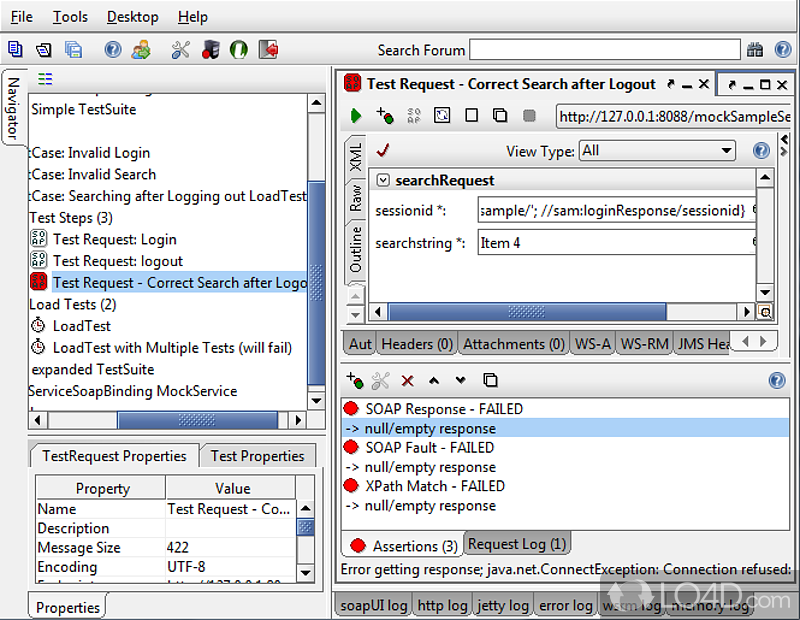Open the View Type dropdown
Screen dimensions: 800x620
point(657,151)
